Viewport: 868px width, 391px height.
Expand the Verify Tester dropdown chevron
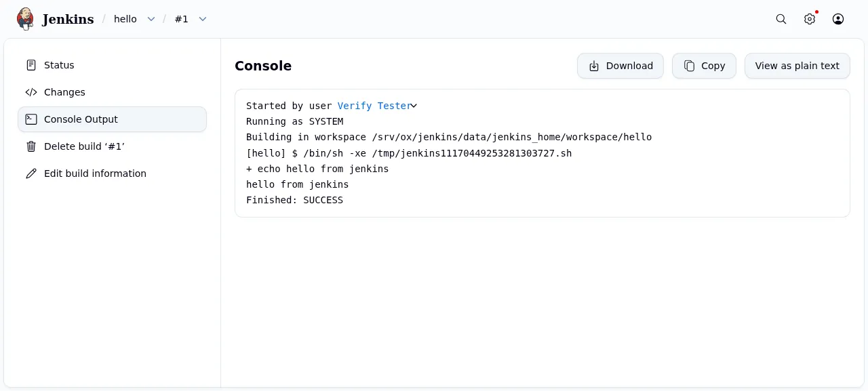coord(414,106)
